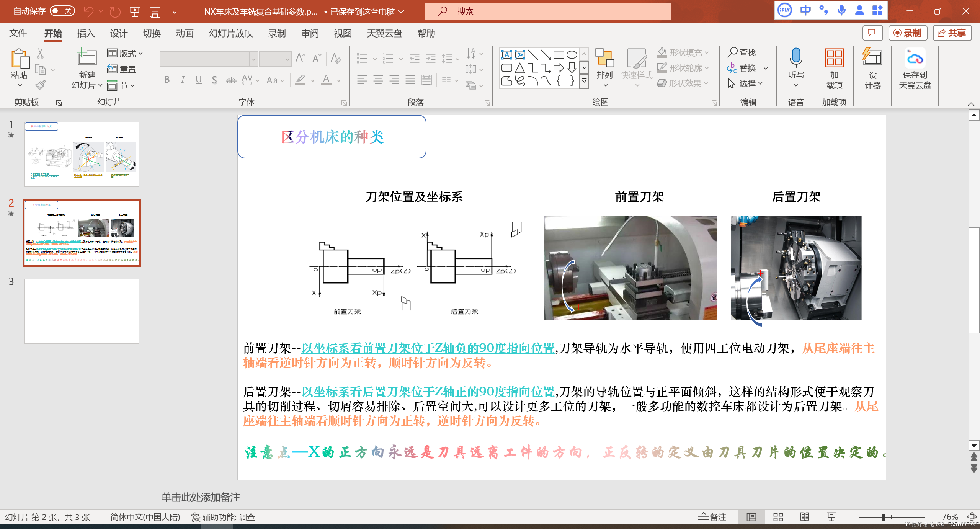Screen dimensions: 980x529
Task: Toggle Underline formatting
Action: click(x=199, y=80)
